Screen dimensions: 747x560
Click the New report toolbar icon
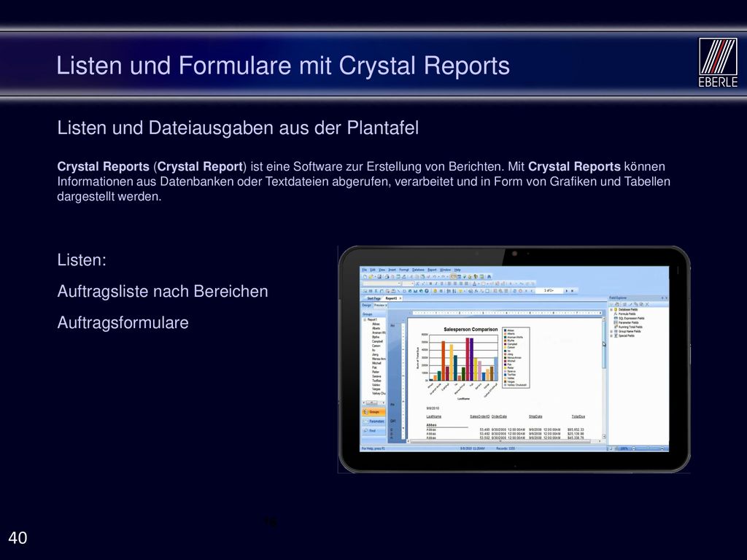(x=365, y=276)
